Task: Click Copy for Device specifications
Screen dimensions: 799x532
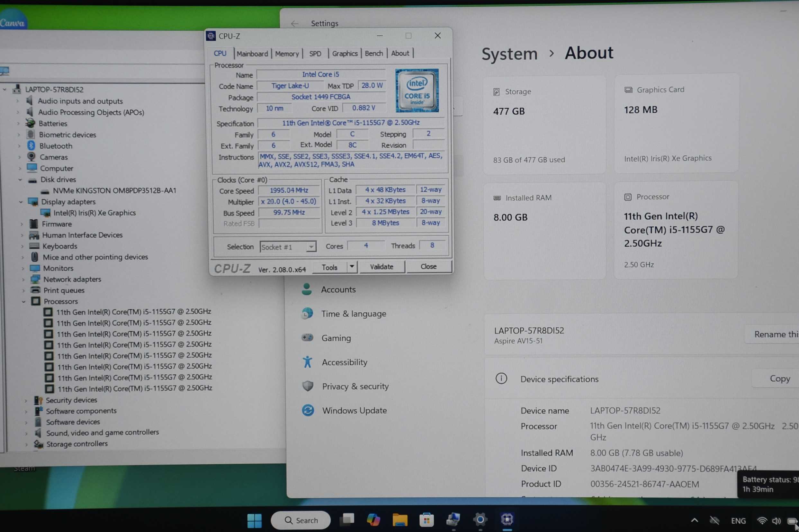Action: click(779, 379)
